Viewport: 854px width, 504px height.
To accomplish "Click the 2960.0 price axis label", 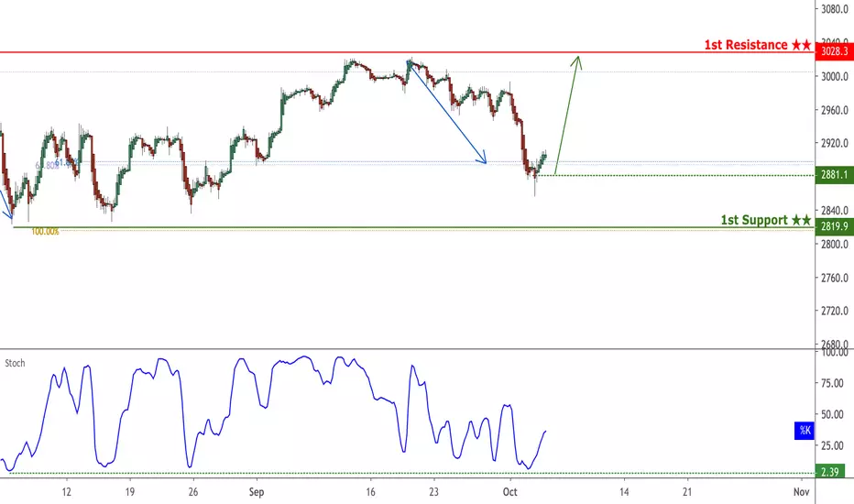I will 835,110.
